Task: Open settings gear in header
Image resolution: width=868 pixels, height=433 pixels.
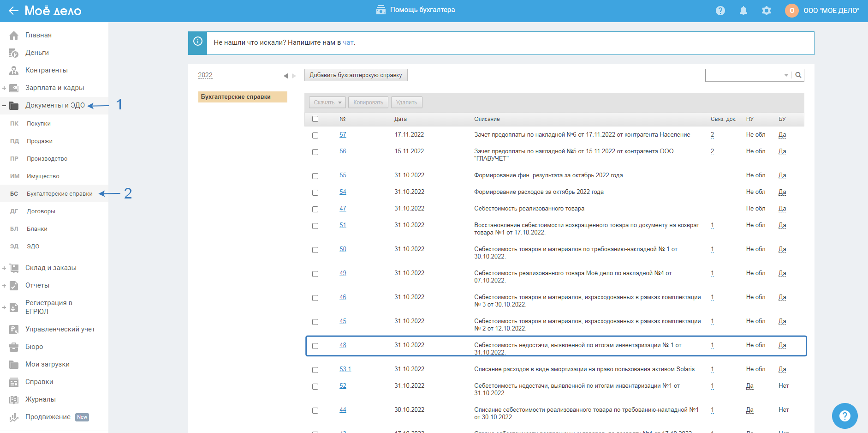Action: [766, 11]
